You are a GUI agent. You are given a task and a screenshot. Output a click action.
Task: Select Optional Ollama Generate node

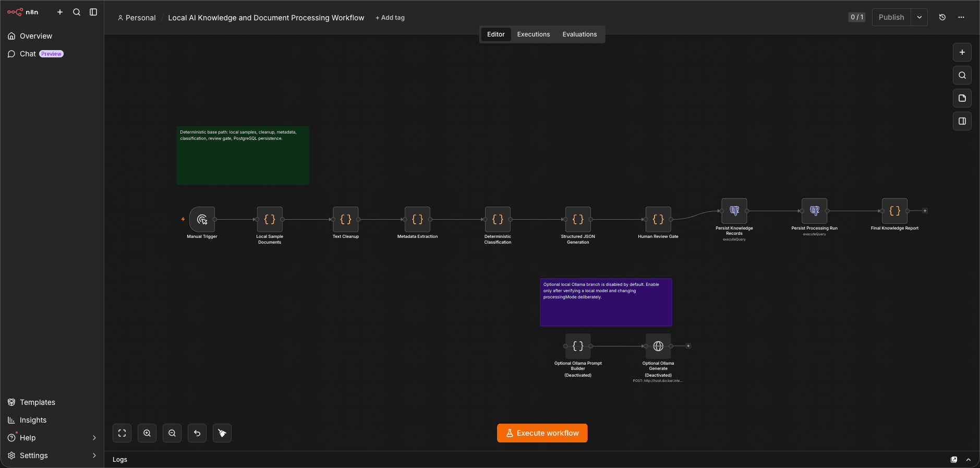tap(658, 346)
